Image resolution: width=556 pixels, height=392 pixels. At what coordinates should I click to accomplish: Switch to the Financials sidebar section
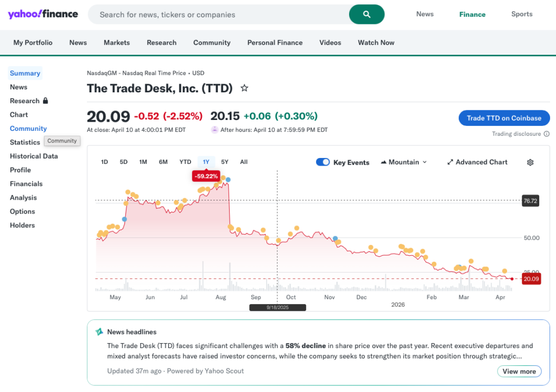[x=26, y=184]
